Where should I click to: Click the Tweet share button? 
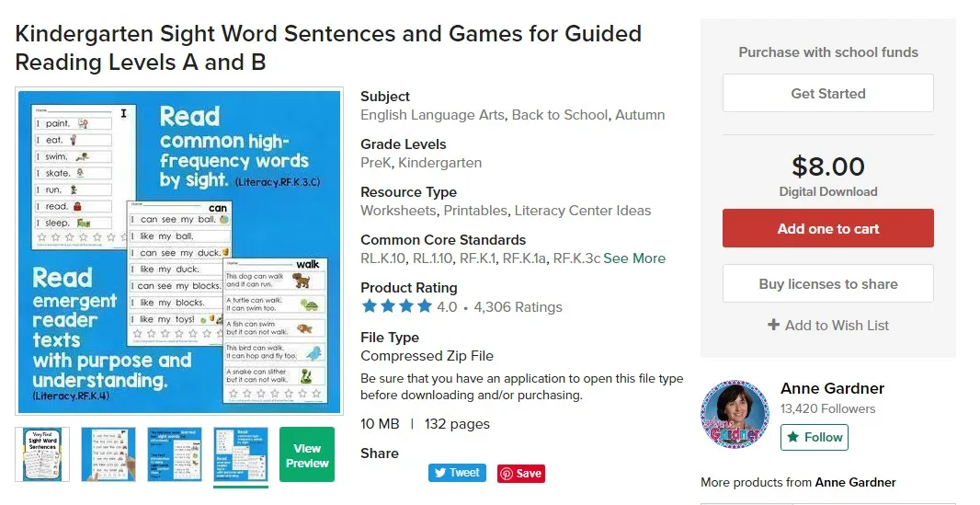(457, 473)
